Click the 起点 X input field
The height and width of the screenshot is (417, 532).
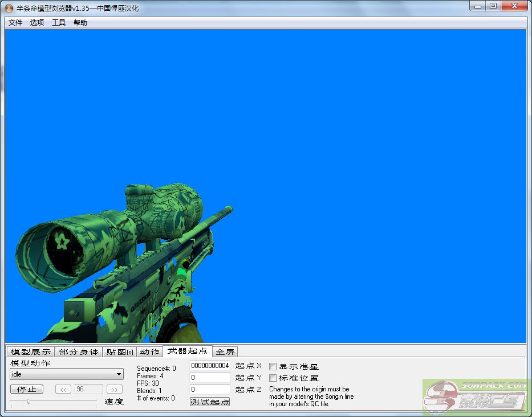[209, 366]
